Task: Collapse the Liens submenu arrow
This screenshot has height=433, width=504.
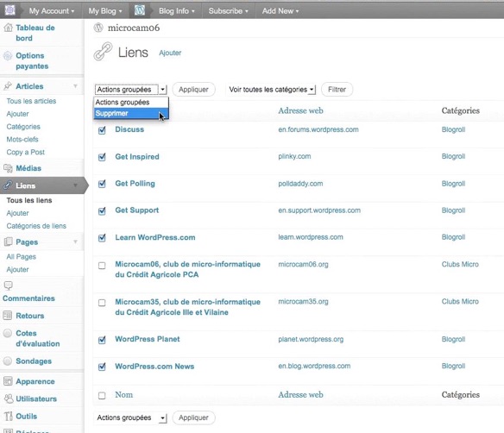Action: (76, 185)
